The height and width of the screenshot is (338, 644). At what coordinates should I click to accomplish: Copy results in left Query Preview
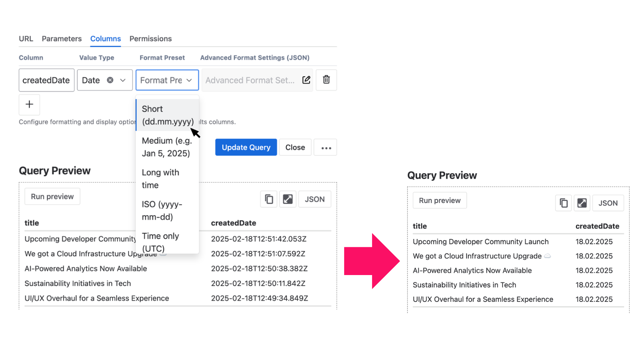click(269, 199)
